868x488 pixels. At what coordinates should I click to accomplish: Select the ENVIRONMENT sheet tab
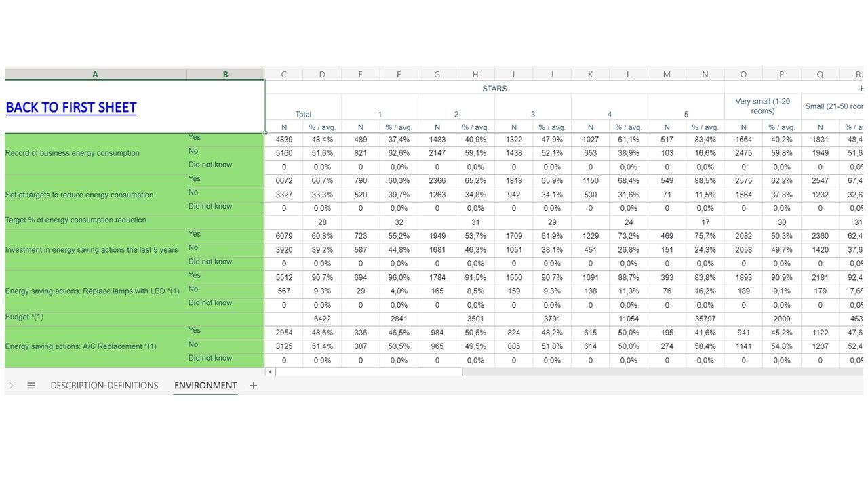pos(205,386)
